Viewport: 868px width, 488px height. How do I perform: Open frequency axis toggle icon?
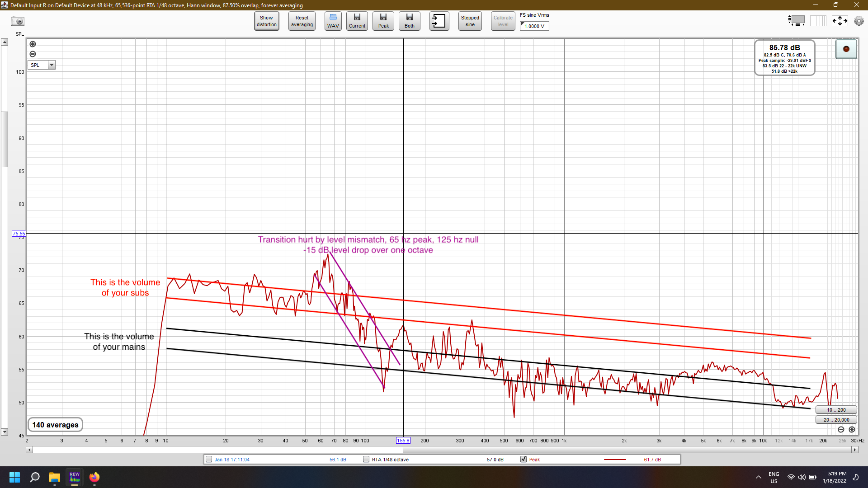click(818, 21)
